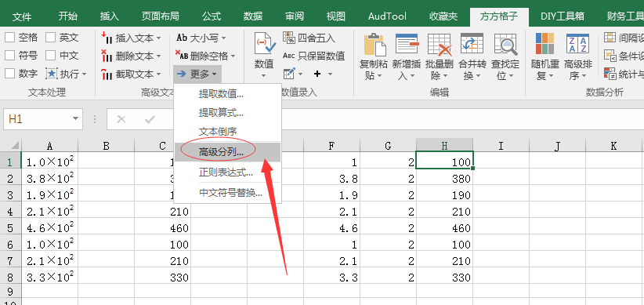Enable the 符号 checkbox
The height and width of the screenshot is (305, 644).
pyautogui.click(x=9, y=56)
